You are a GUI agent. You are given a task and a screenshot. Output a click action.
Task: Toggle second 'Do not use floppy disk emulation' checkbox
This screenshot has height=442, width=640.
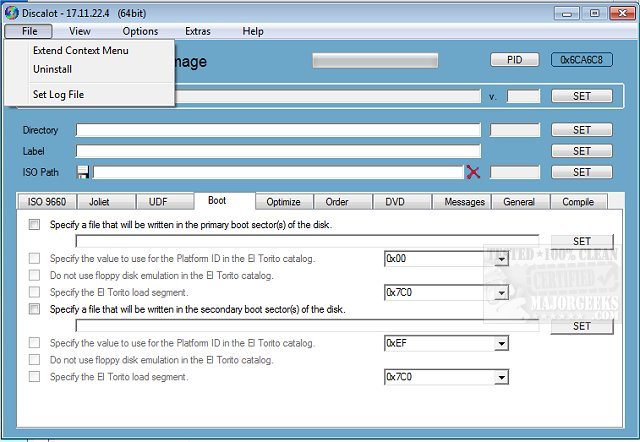coord(34,360)
